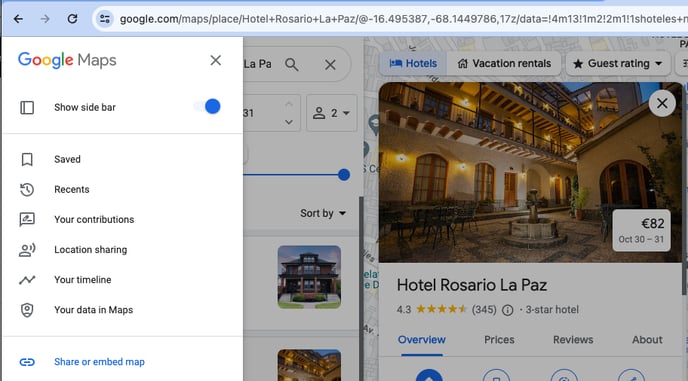This screenshot has height=381, width=688.
Task: Select the Vacation rentals chip
Action: 504,64
